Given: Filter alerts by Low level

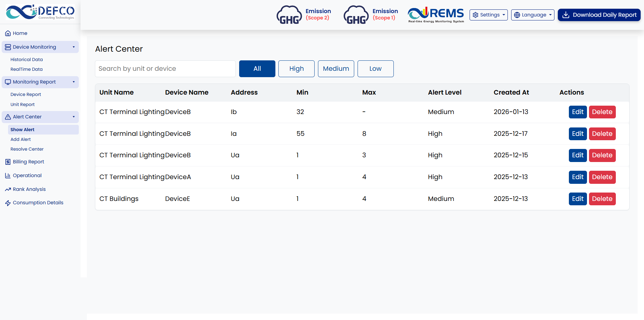Looking at the screenshot, I should pyautogui.click(x=376, y=69).
